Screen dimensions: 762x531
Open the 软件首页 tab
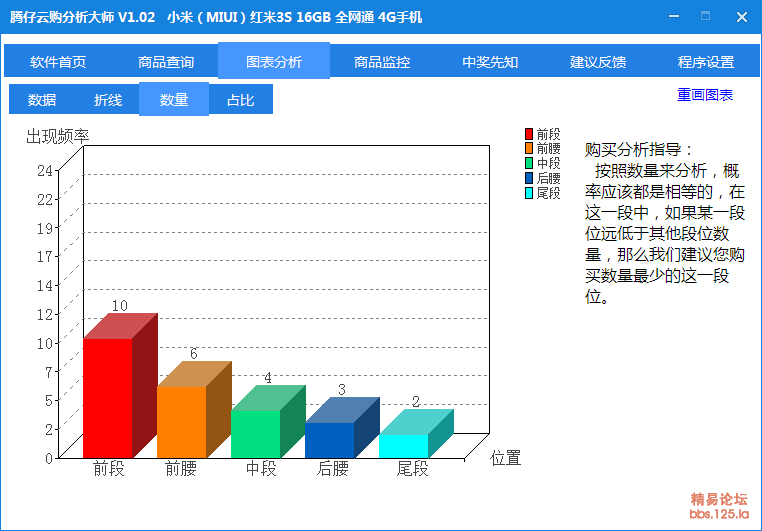pyautogui.click(x=58, y=62)
